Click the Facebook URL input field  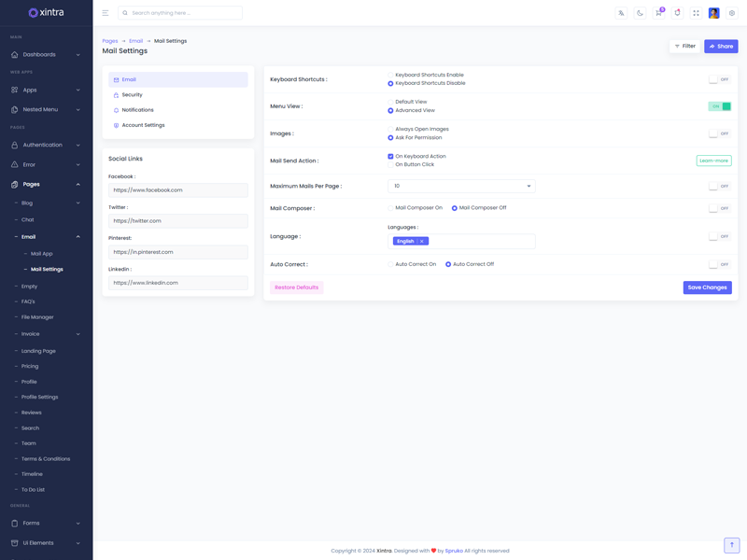coord(177,190)
